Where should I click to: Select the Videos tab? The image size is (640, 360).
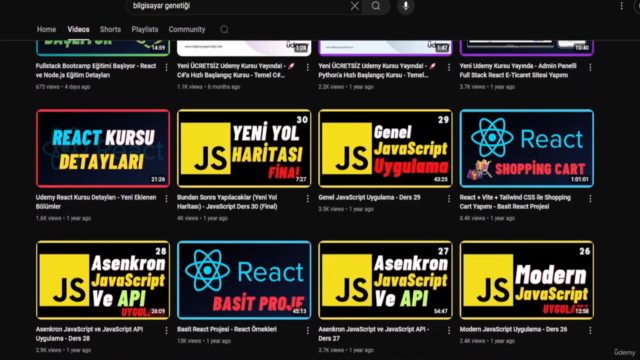pyautogui.click(x=78, y=29)
